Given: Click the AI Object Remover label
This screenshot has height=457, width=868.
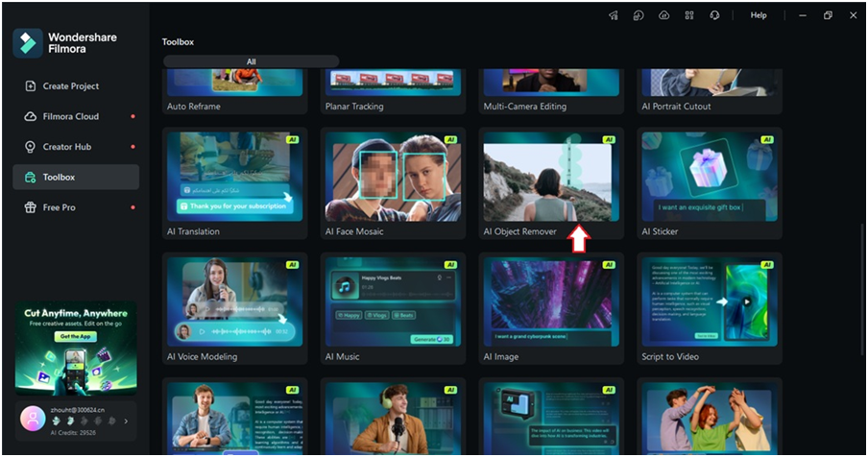Looking at the screenshot, I should point(519,231).
